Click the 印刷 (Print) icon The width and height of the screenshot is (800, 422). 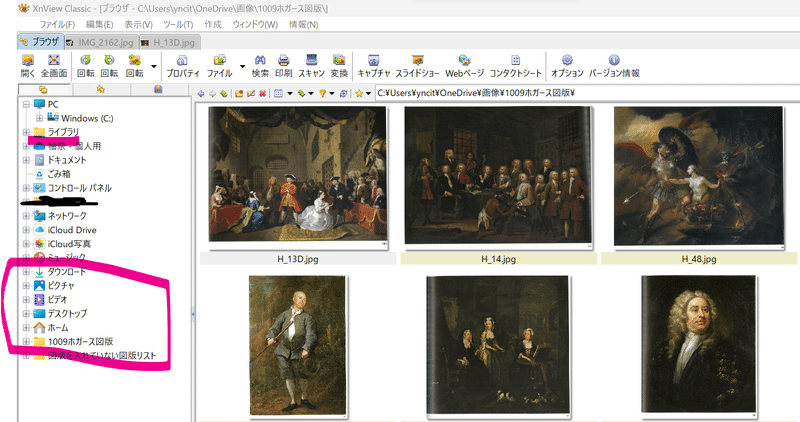point(284,66)
